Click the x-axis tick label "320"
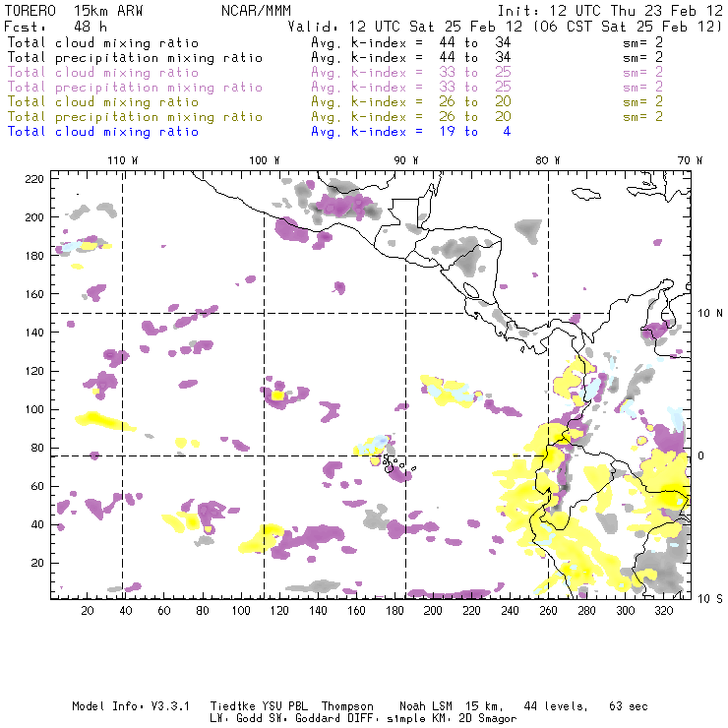 (663, 611)
